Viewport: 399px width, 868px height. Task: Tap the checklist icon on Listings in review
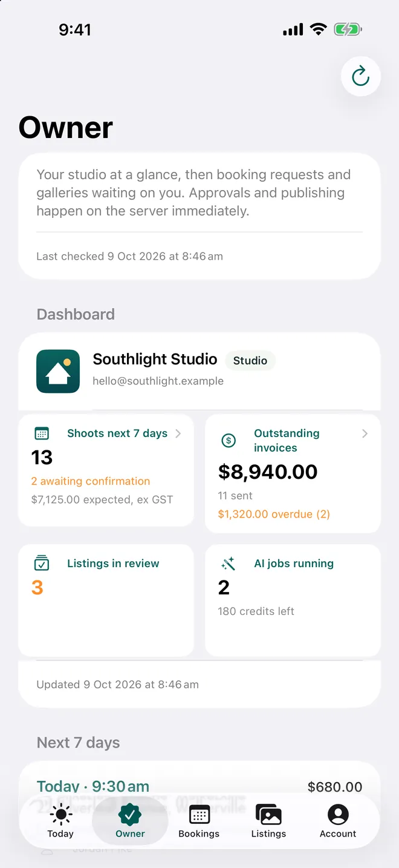point(42,563)
